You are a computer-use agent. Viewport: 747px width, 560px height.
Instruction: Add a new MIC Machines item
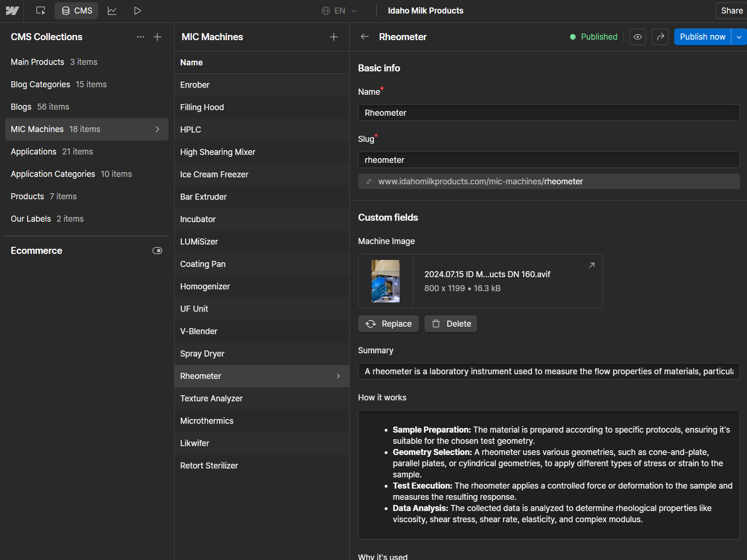coord(334,37)
